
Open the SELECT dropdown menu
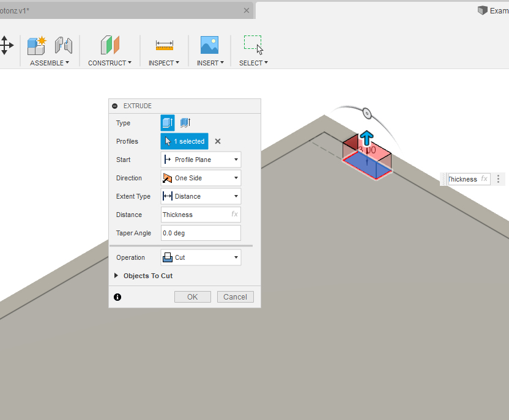click(x=253, y=63)
